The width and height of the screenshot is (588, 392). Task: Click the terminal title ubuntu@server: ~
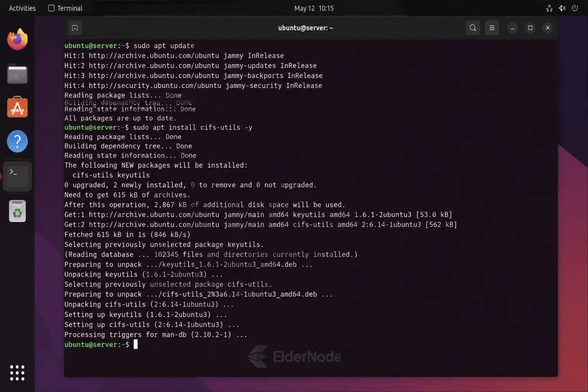point(305,28)
